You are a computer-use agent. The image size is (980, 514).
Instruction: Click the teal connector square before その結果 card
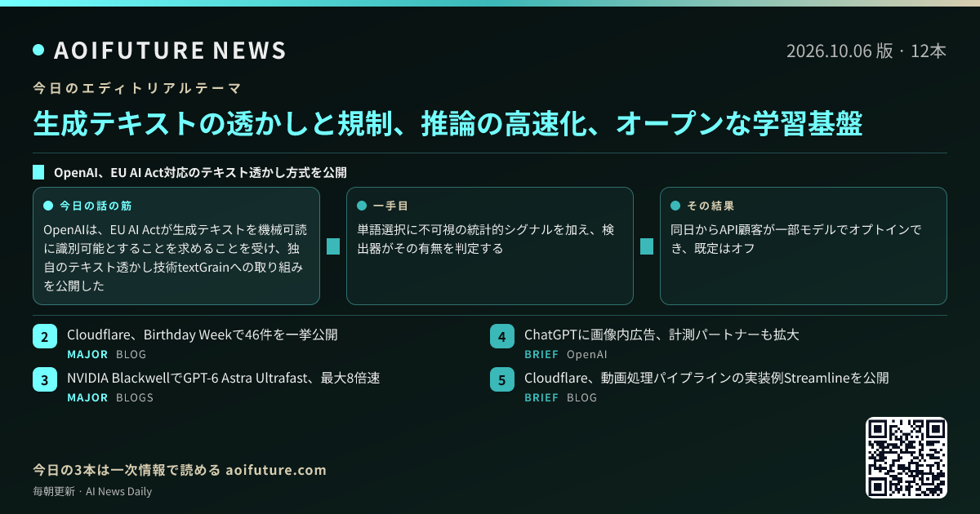tap(647, 246)
